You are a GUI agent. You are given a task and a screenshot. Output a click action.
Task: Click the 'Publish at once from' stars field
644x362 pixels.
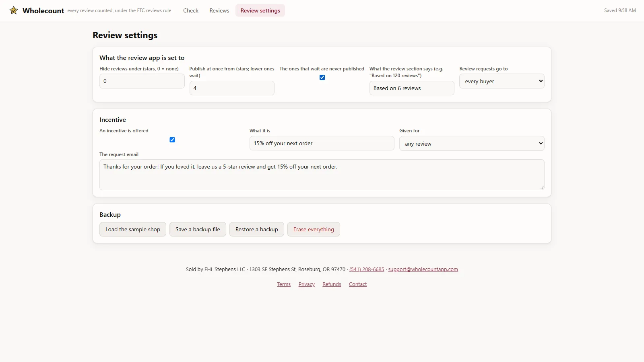coord(232,88)
